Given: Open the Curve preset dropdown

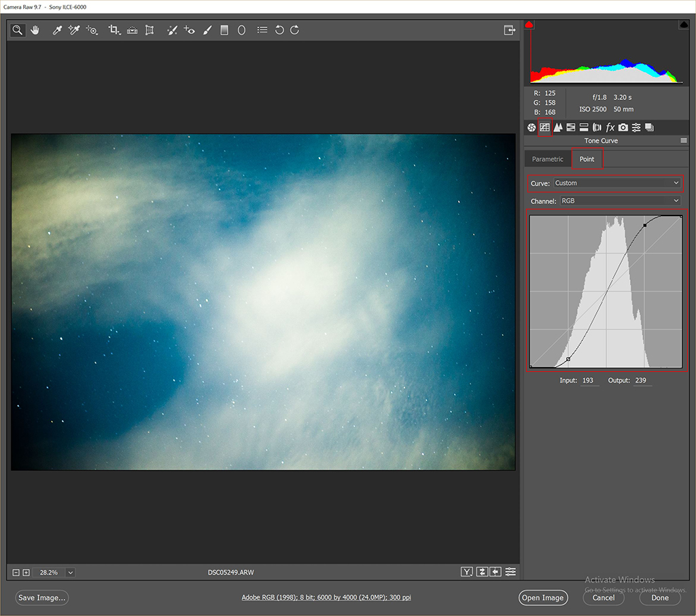Looking at the screenshot, I should [x=616, y=183].
